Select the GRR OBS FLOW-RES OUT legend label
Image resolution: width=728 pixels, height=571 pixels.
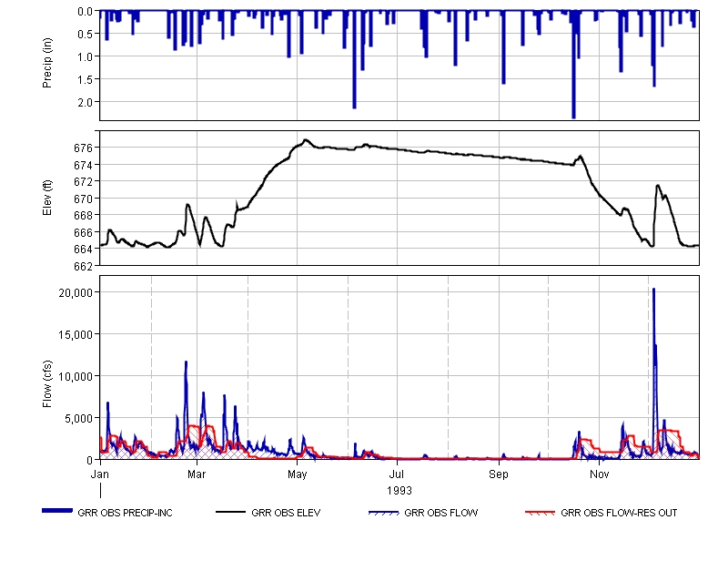(619, 513)
